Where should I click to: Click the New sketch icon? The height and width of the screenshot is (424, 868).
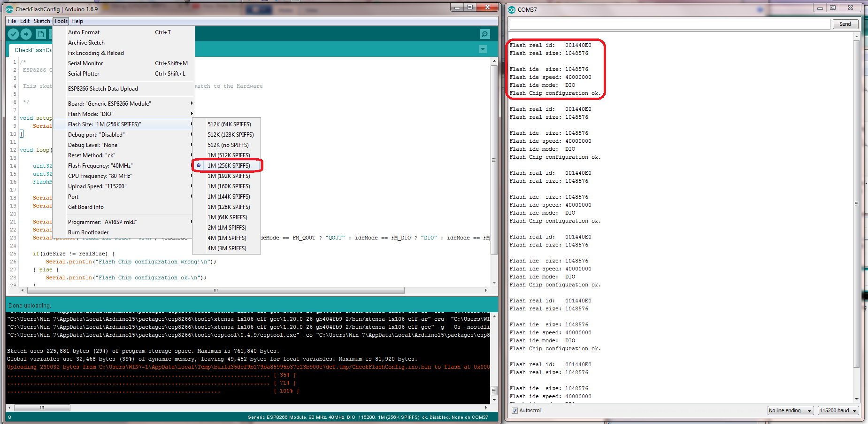click(41, 34)
